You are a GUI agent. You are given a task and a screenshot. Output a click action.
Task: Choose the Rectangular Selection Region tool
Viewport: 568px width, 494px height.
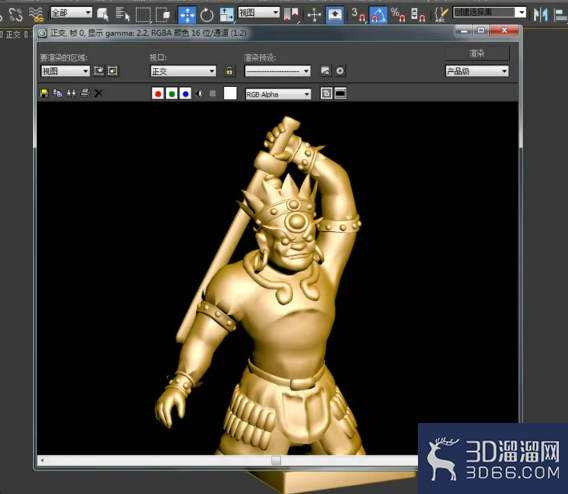point(143,15)
